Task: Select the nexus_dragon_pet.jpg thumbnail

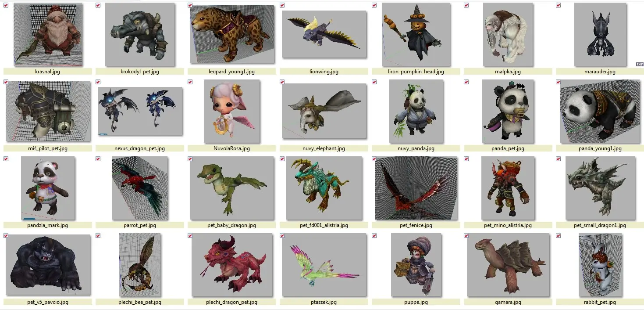Action: coord(140,111)
